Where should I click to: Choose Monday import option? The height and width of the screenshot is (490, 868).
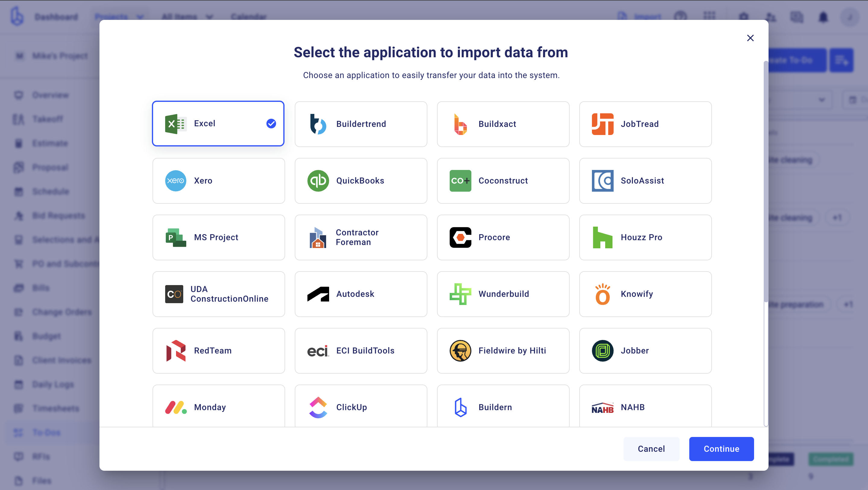click(219, 406)
